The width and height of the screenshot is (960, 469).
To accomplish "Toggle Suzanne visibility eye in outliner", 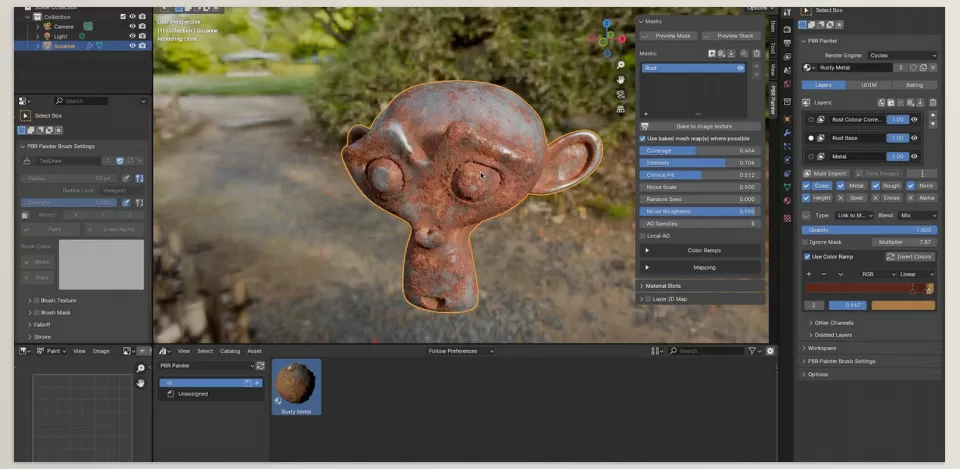I will pos(132,46).
